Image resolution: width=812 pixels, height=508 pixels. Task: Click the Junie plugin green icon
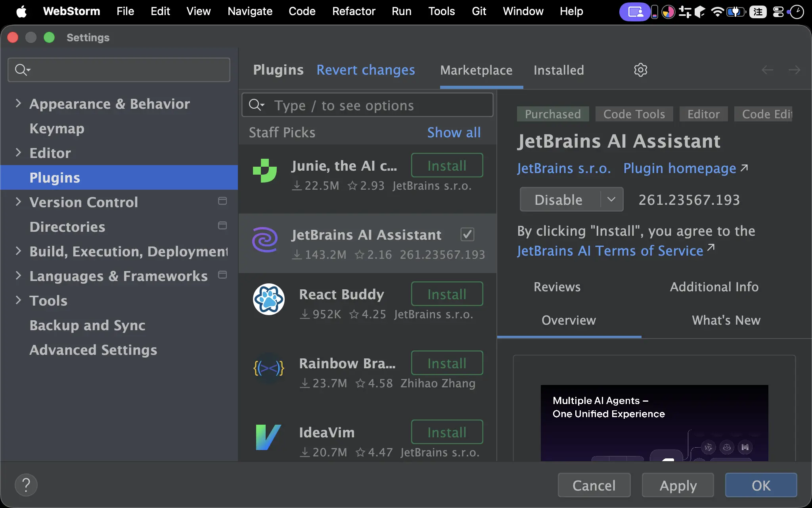[265, 171]
